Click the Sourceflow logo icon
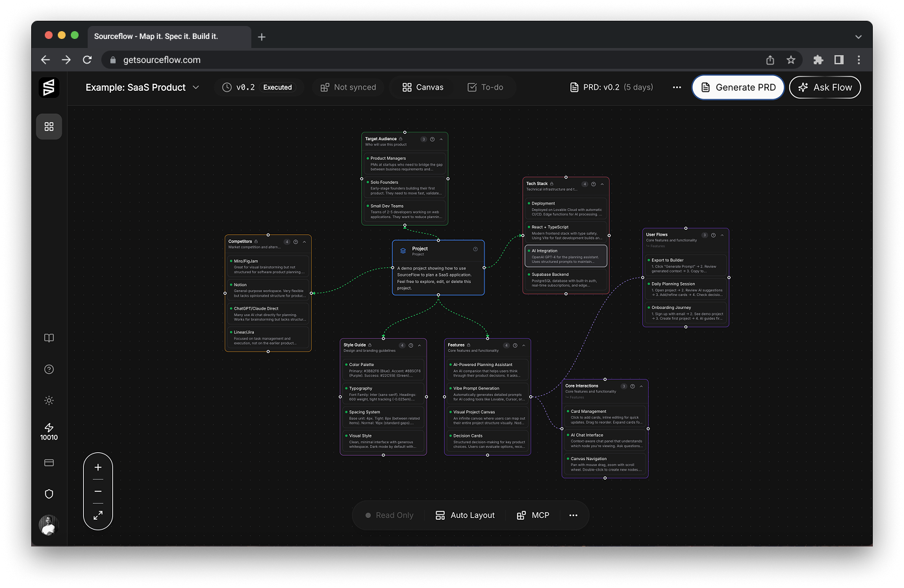This screenshot has height=588, width=904. pyautogui.click(x=49, y=88)
